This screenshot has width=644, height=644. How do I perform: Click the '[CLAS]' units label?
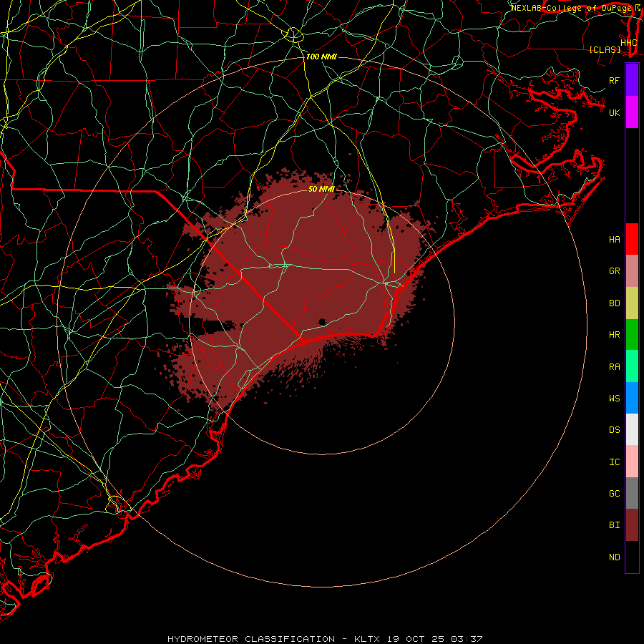click(605, 50)
